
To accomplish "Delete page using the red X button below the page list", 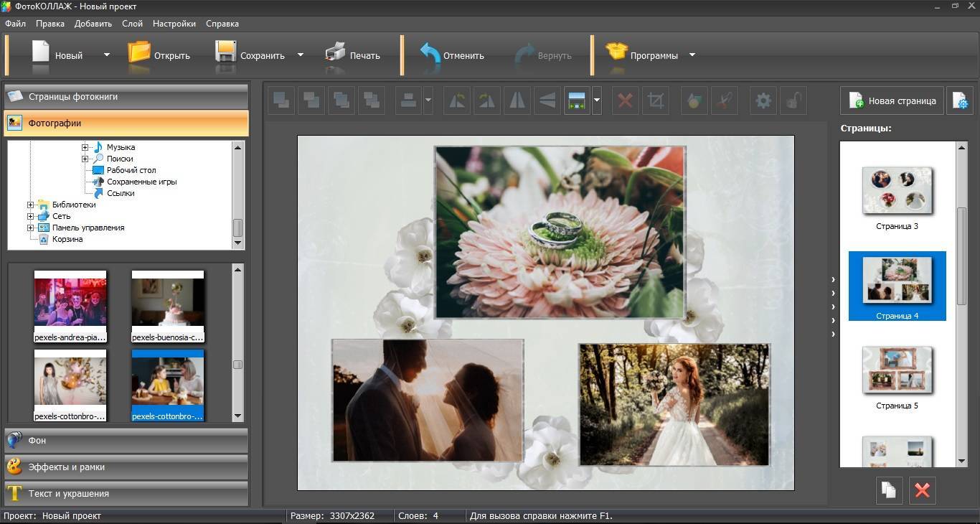I will [923, 490].
